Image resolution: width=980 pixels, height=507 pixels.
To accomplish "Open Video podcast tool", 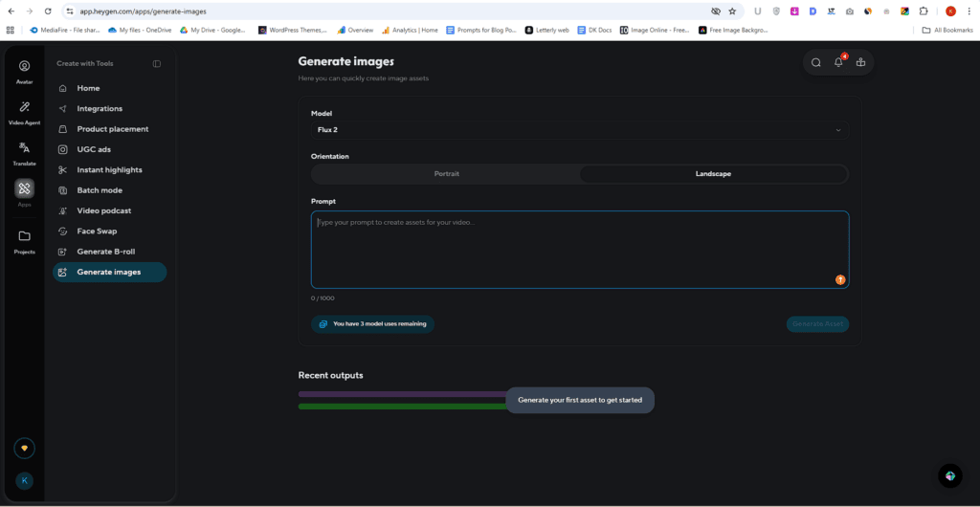I will tap(109, 211).
